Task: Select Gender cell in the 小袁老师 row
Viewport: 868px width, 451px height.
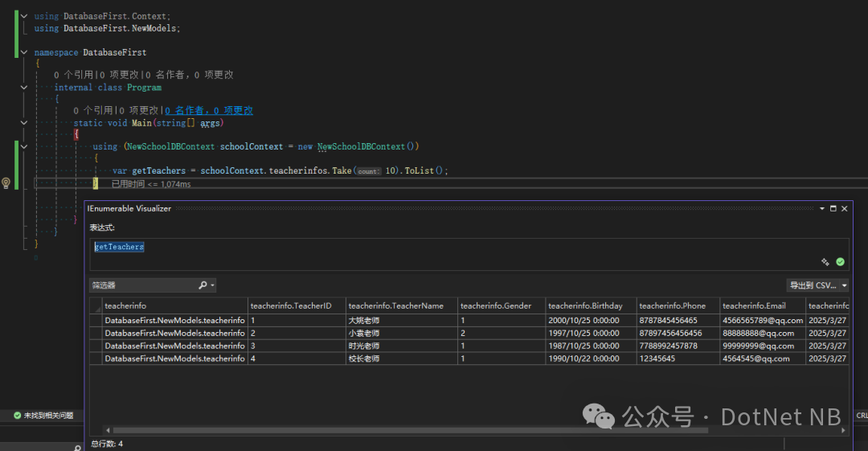Action: point(502,333)
